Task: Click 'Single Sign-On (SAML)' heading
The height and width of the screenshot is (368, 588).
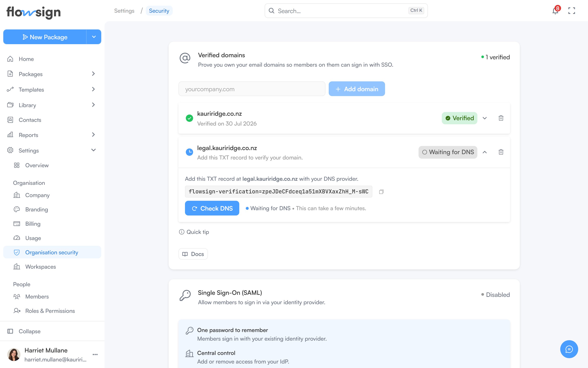Action: tap(230, 293)
